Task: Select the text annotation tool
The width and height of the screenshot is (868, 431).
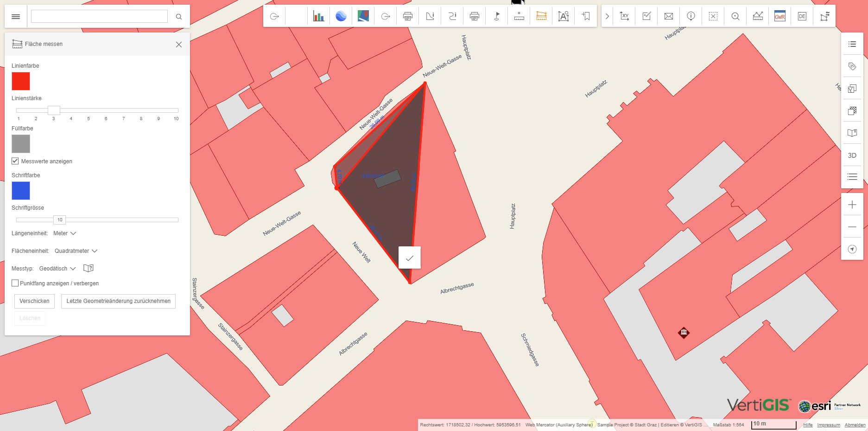Action: click(563, 16)
